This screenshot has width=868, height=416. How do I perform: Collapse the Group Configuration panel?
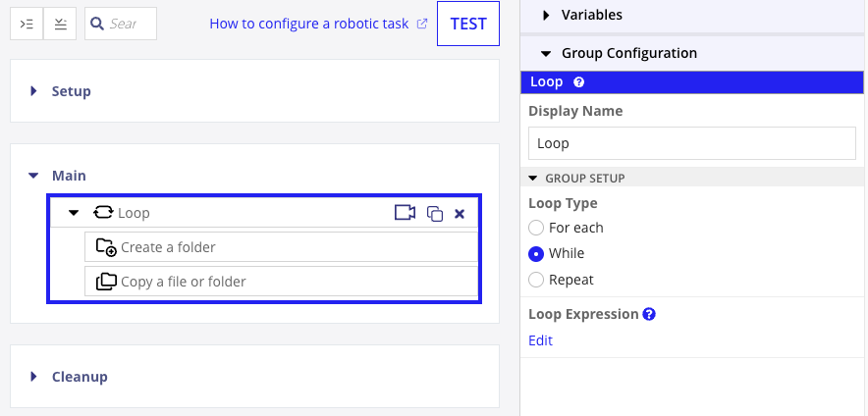pyautogui.click(x=546, y=54)
